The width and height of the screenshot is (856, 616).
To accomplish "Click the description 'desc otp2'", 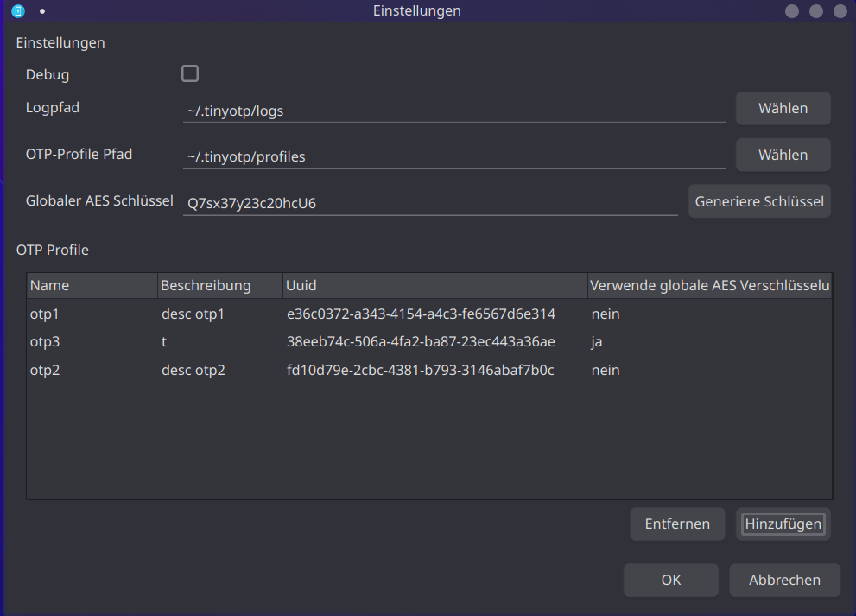I will coord(193,371).
